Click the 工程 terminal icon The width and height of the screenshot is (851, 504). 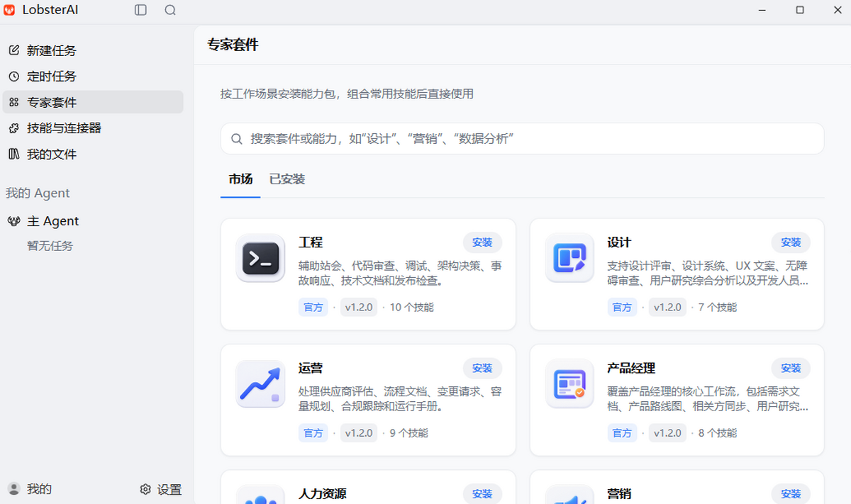260,258
